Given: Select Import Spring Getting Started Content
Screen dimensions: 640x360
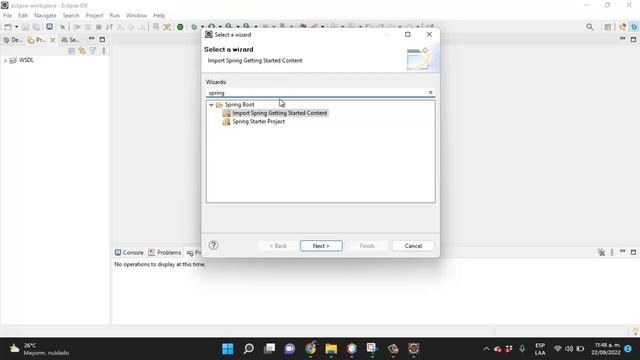Looking at the screenshot, I should [x=280, y=113].
